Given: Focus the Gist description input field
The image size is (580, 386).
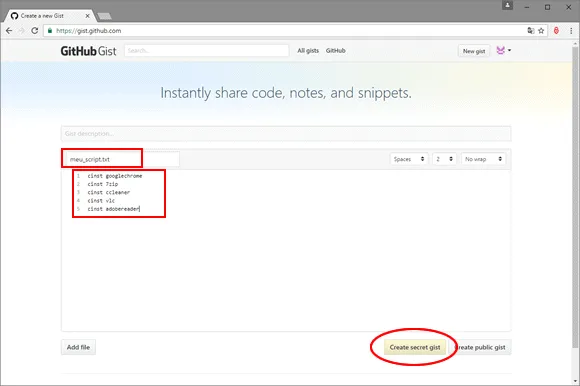Looking at the screenshot, I should (x=286, y=133).
